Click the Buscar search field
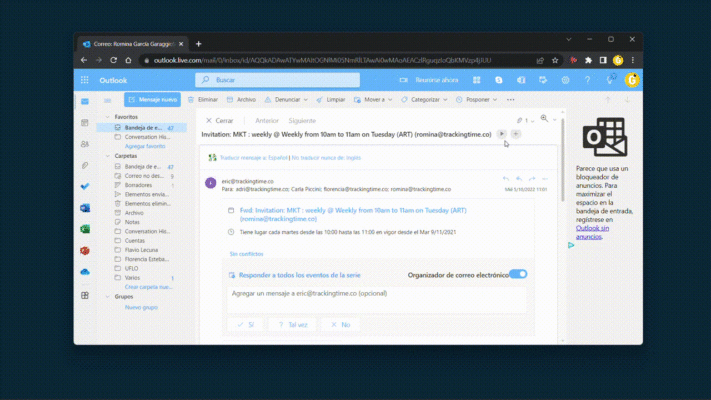Screen dimensions: 711x400 point(278,80)
